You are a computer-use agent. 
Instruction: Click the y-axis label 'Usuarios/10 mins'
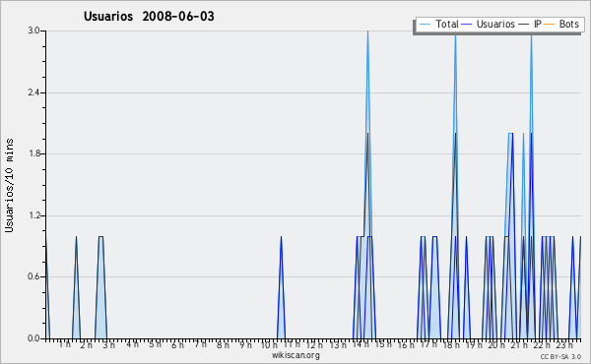coord(9,185)
